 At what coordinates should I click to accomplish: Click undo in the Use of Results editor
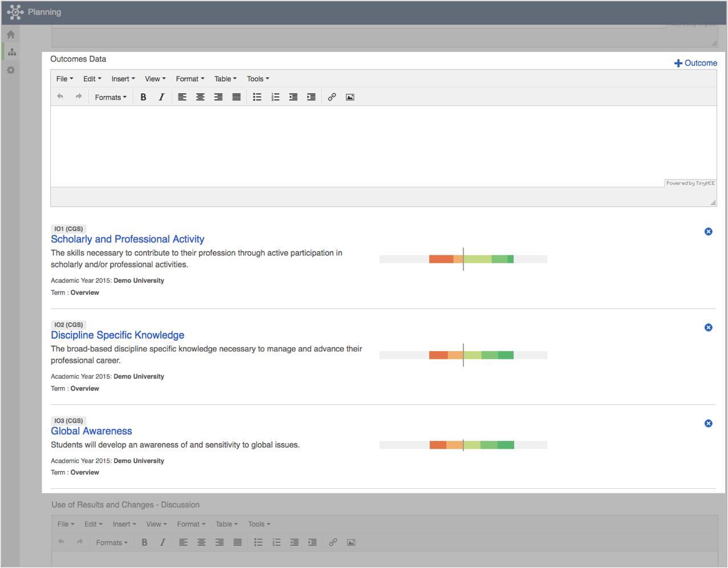click(x=62, y=542)
